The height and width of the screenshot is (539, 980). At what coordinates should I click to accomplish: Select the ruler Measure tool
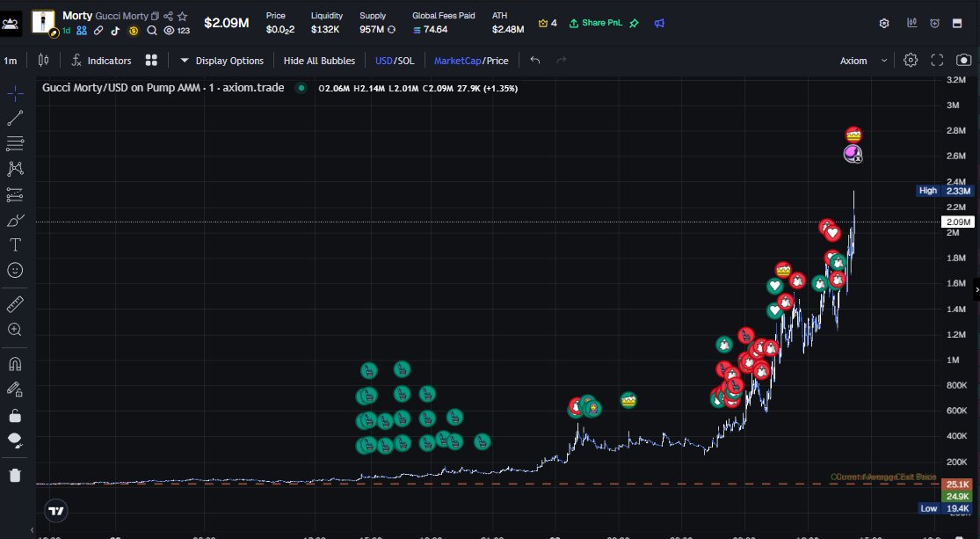tap(15, 304)
